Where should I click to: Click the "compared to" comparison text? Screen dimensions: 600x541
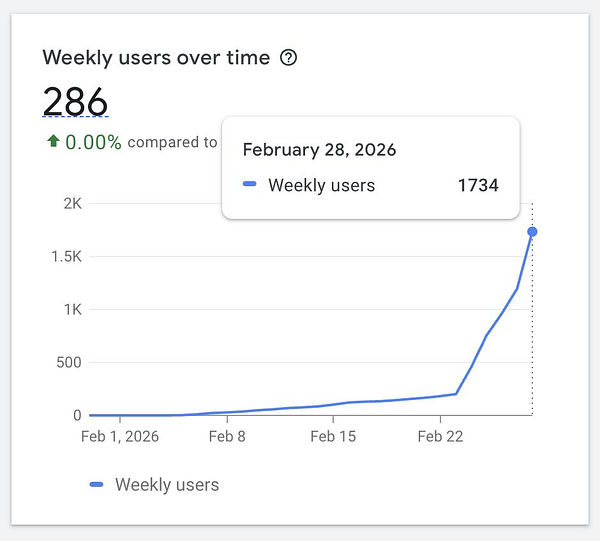172,142
